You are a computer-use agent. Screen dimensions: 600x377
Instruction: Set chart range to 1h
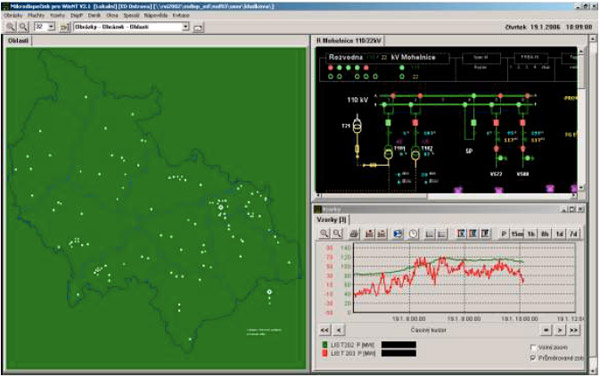531,234
